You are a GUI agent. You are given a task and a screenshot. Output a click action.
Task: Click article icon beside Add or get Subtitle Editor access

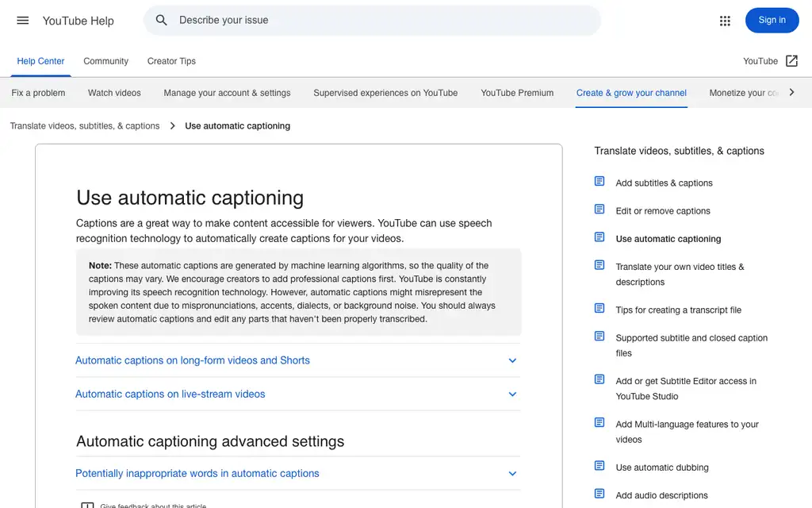pos(599,379)
